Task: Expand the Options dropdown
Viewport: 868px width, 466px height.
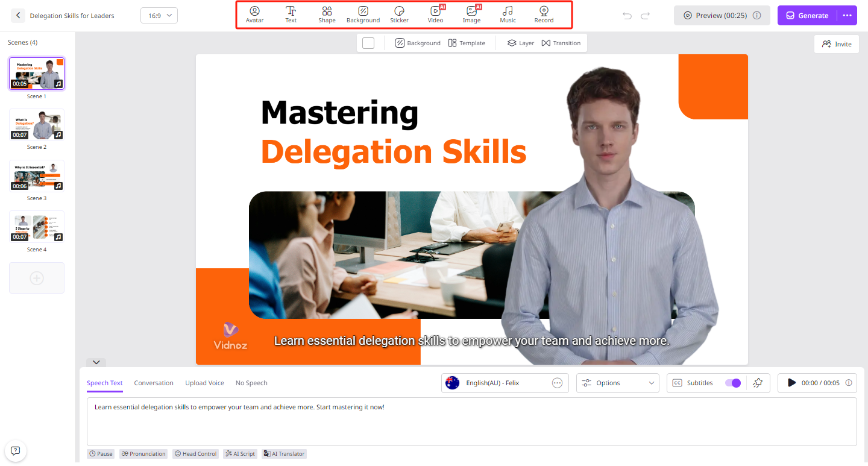Action: (617, 382)
